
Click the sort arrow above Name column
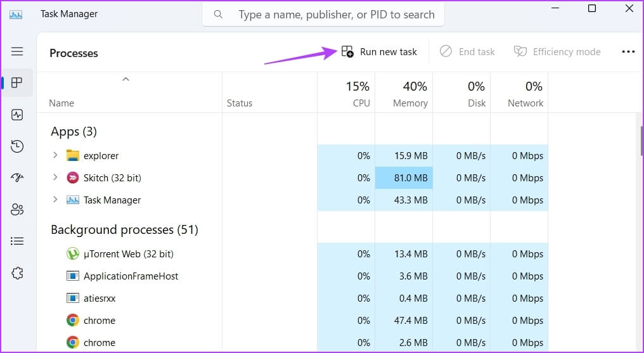[x=126, y=79]
